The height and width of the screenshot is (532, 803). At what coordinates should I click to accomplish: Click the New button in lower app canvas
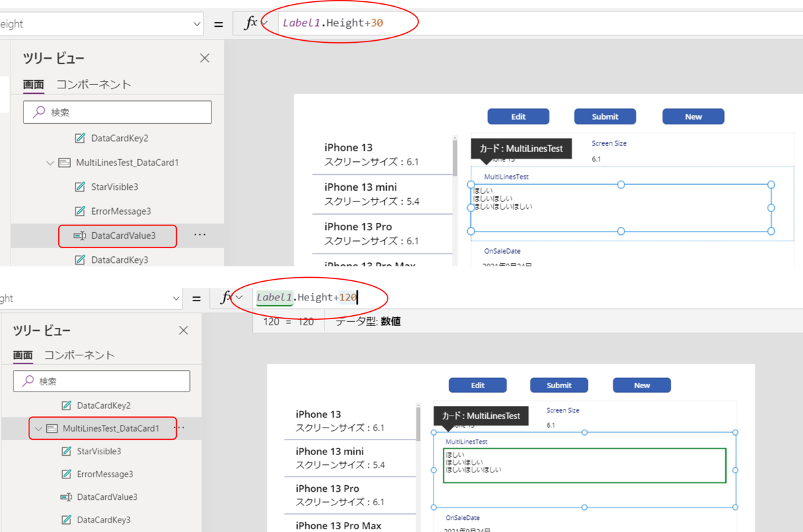pos(642,385)
